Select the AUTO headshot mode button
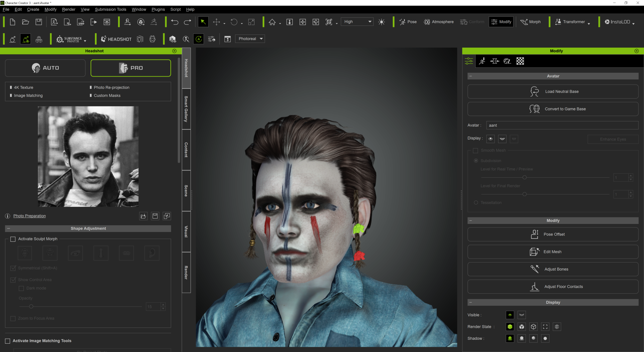 [x=45, y=68]
